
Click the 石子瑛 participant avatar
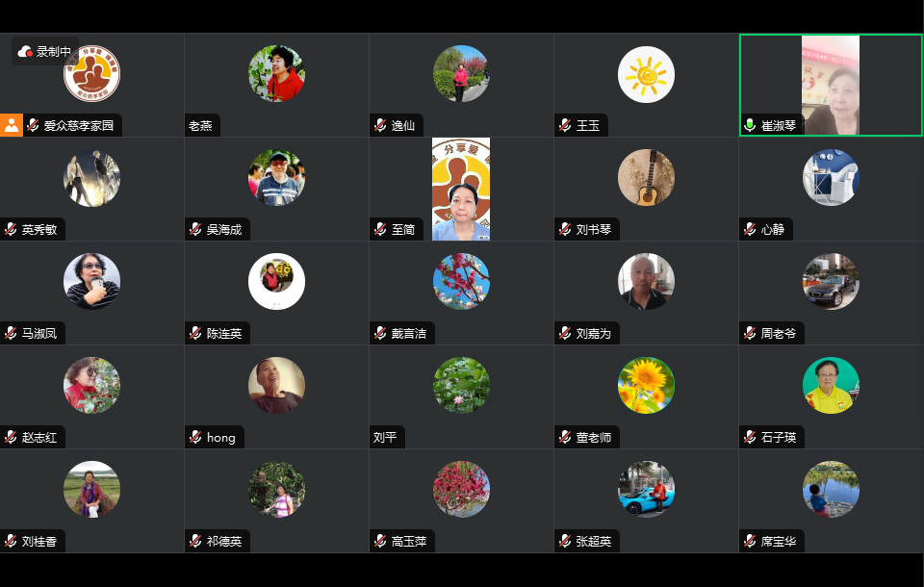[x=831, y=386]
